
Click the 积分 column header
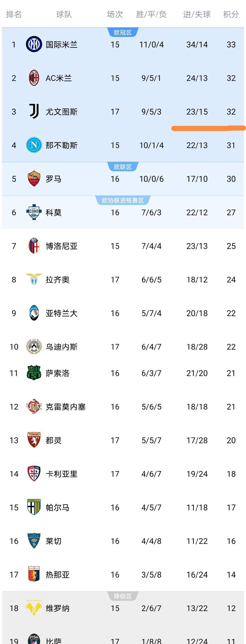[x=230, y=15]
